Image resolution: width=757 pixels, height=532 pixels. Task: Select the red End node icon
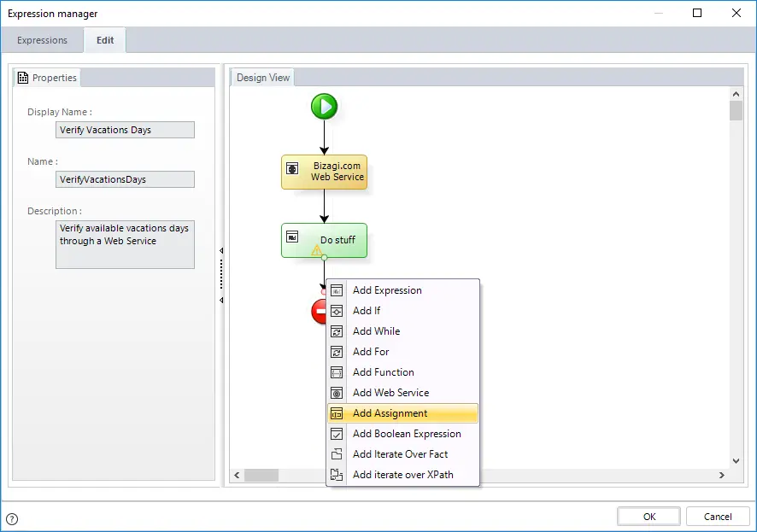[x=319, y=311]
